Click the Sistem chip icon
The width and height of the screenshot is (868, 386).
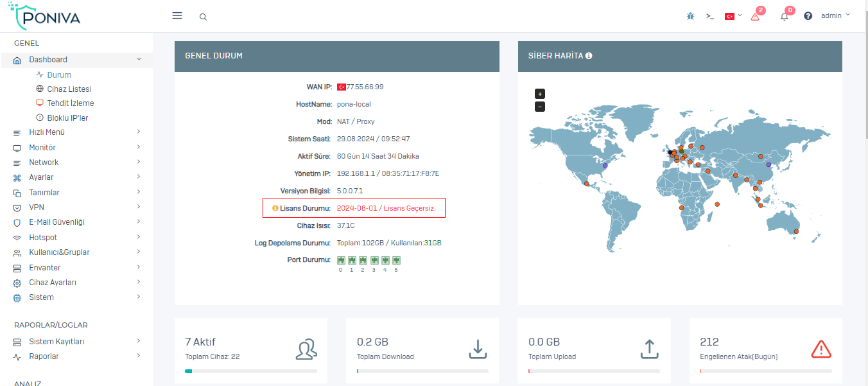[x=17, y=298]
